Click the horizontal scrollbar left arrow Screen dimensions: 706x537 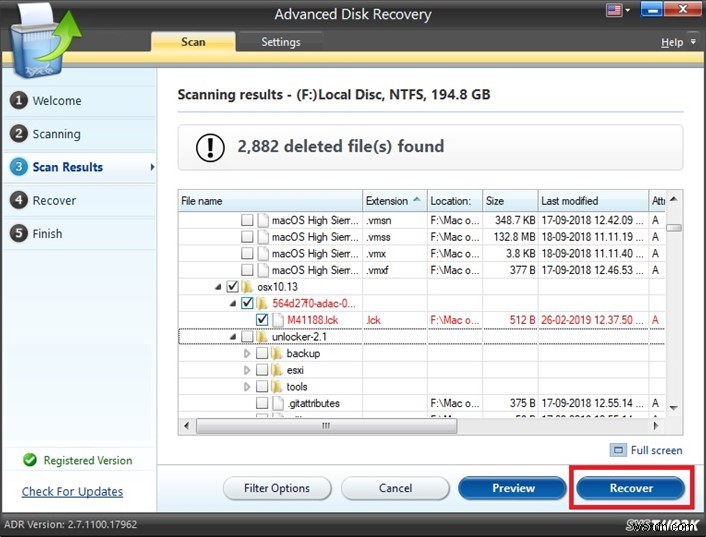tap(186, 425)
